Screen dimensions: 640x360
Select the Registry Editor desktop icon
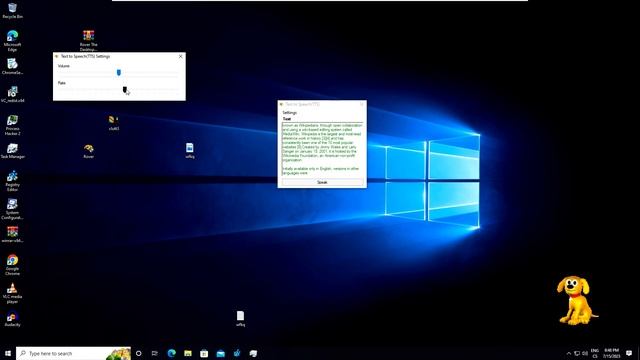12,180
